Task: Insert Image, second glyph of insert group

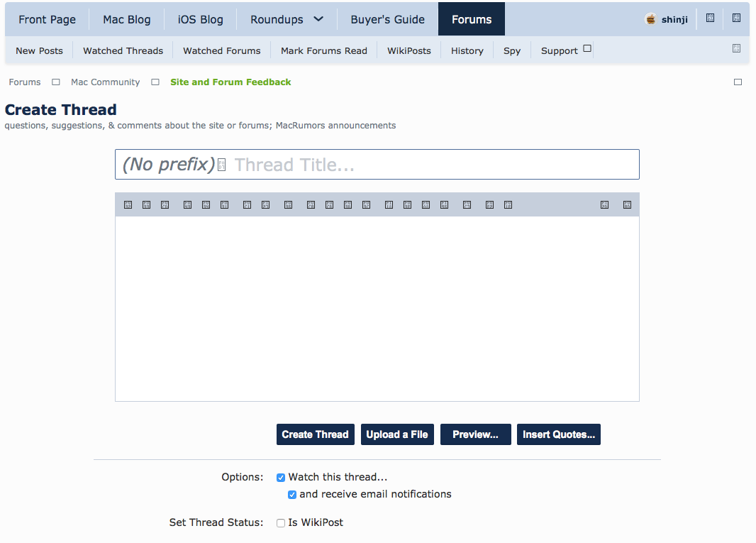Action: point(407,204)
